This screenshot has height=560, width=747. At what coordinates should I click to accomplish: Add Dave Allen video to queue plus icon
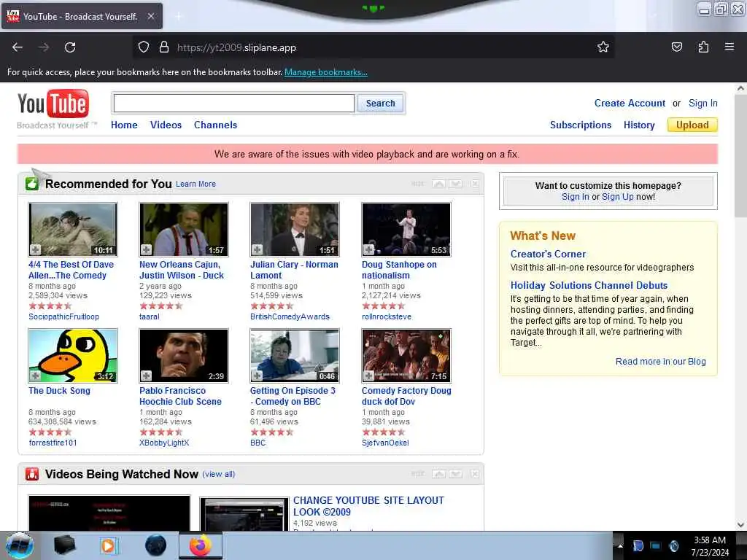coord(36,249)
